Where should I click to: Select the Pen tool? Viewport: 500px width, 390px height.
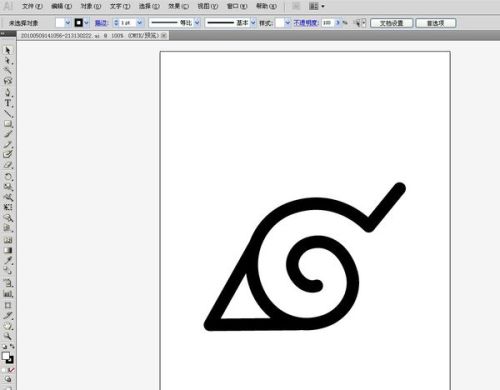[x=8, y=92]
